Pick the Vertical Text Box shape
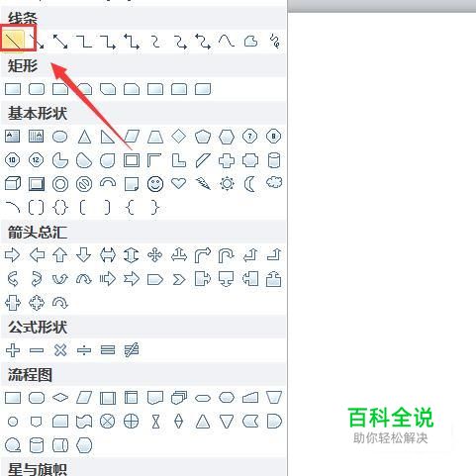Viewport: 476px width, 476px height. pos(37,137)
